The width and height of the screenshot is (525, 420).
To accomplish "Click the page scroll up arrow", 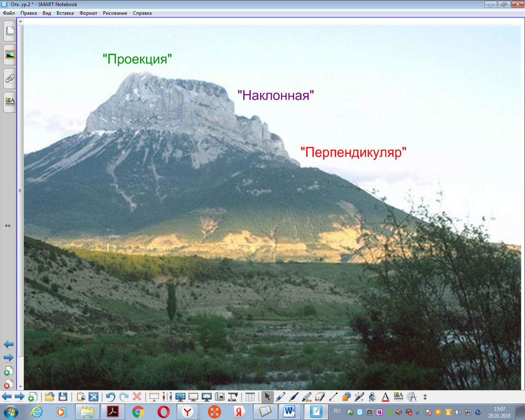I will 21,21.
